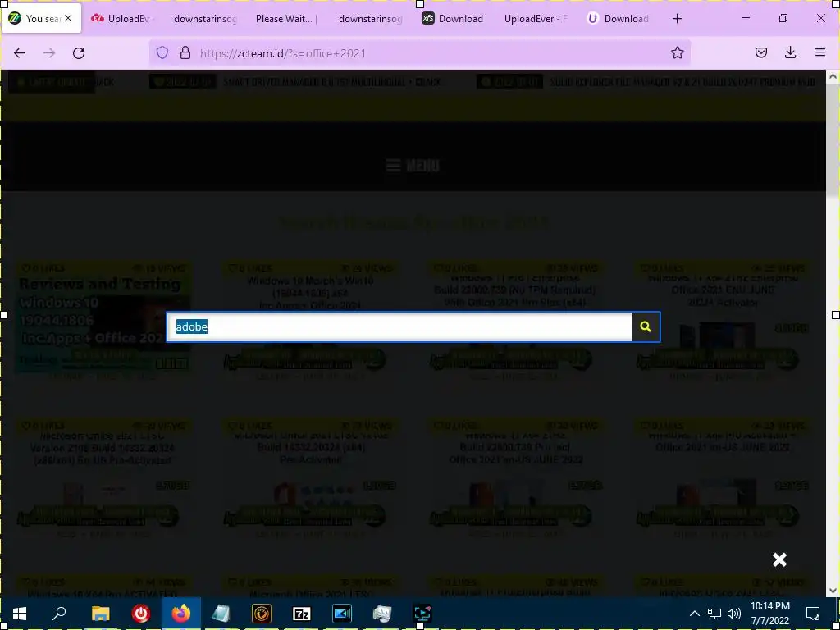Click the Firefox taskbar icon
Screen dimensions: 840x630
pyautogui.click(x=181, y=614)
